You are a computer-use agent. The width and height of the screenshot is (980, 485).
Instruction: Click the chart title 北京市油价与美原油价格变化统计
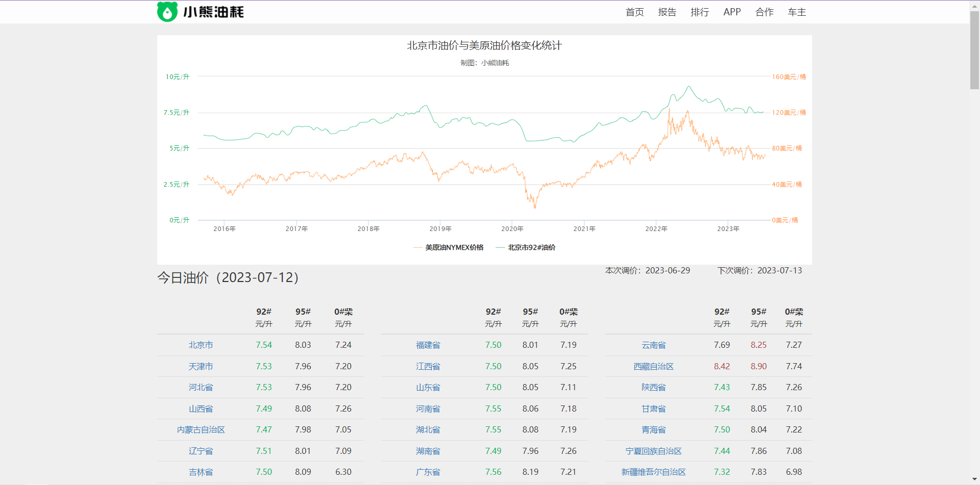[484, 45]
